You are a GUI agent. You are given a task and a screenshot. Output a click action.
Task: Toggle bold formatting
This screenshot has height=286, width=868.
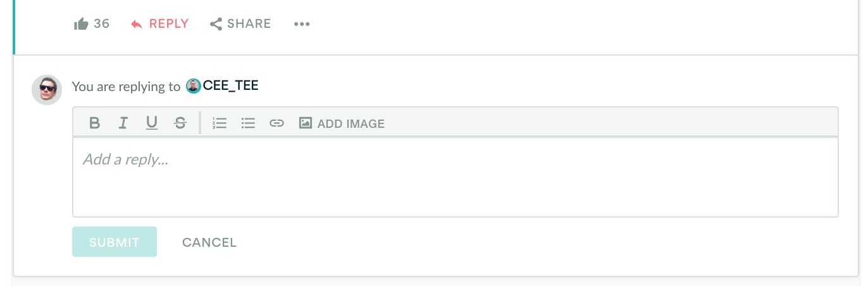click(x=94, y=123)
